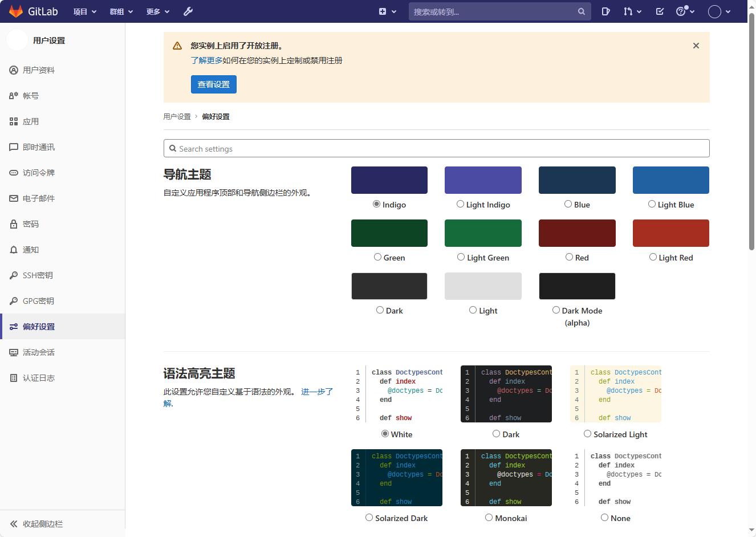The image size is (756, 537).
Task: Collapse sidebar with 收起侧边栏 arrows
Action: (x=14, y=524)
